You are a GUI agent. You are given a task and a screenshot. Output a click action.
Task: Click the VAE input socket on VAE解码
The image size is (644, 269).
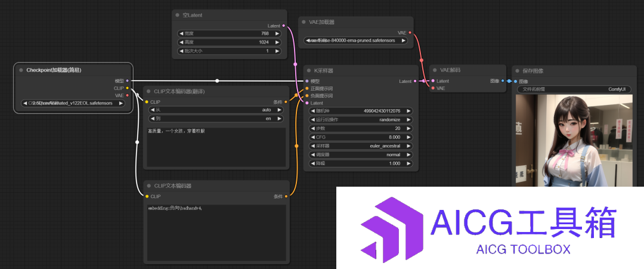(x=433, y=88)
